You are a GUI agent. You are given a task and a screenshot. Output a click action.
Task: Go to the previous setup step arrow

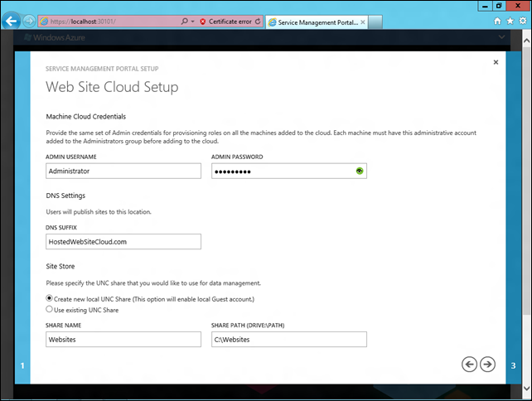(x=469, y=363)
